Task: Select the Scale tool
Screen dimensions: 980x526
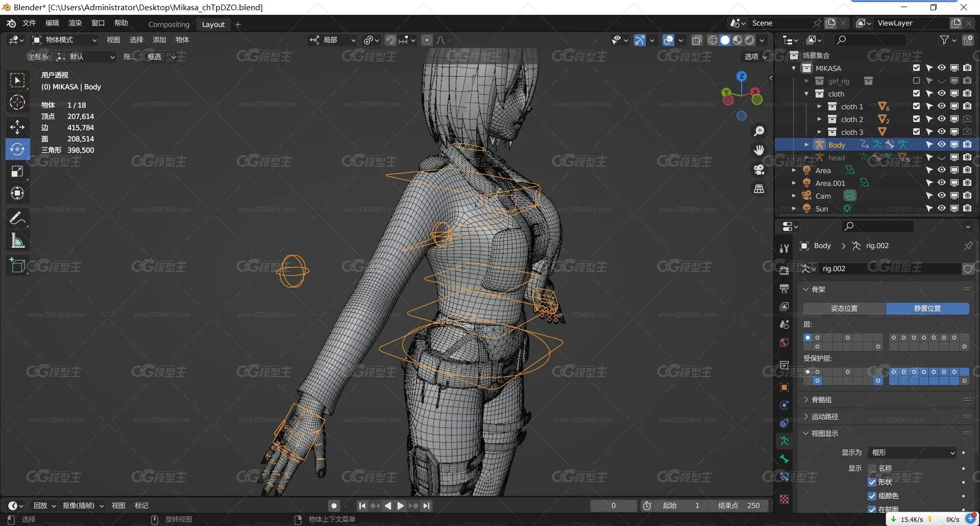Action: [x=17, y=172]
